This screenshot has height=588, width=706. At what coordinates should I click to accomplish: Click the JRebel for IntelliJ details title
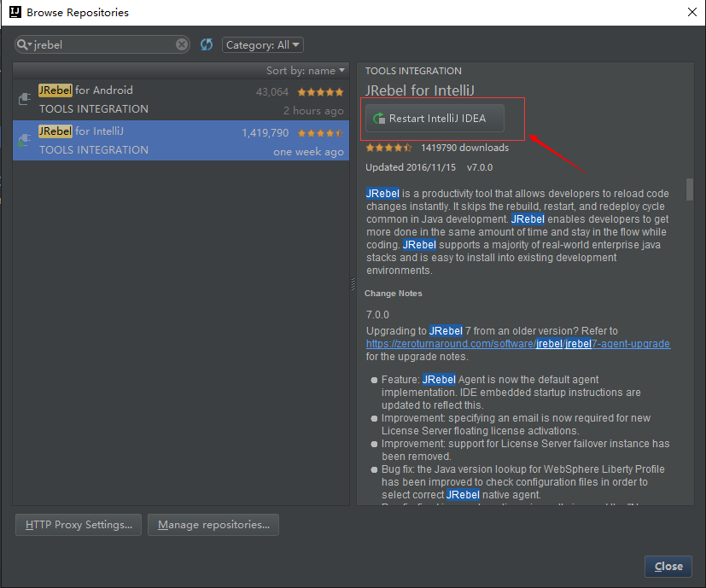click(x=420, y=90)
